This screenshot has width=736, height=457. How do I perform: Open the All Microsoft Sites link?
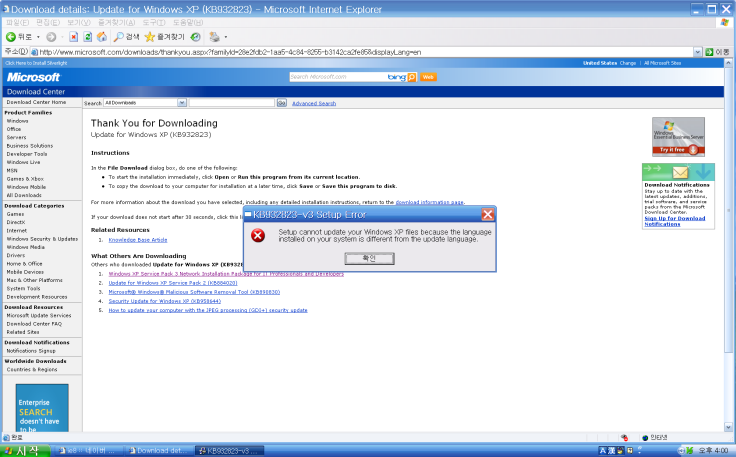click(x=662, y=63)
